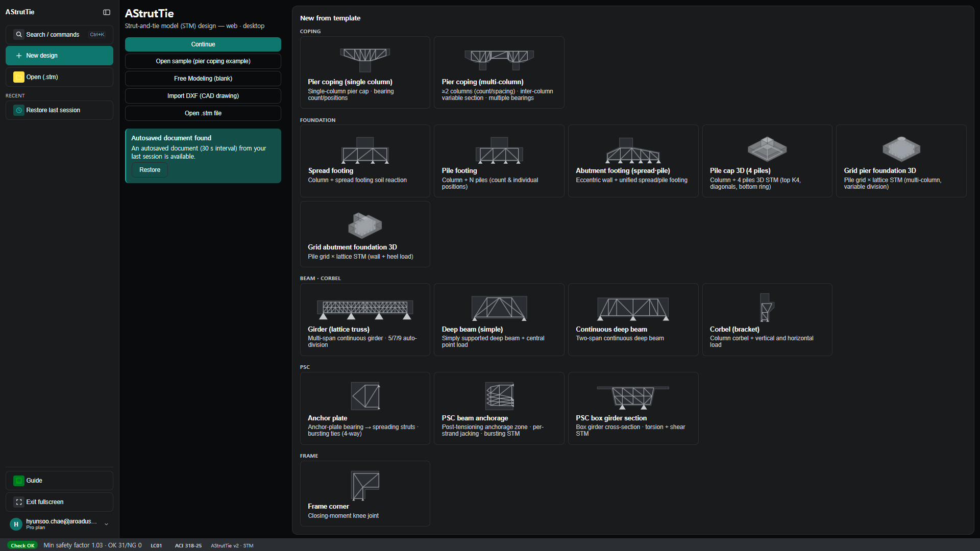Click the Corbel (bracket) title

(x=734, y=329)
